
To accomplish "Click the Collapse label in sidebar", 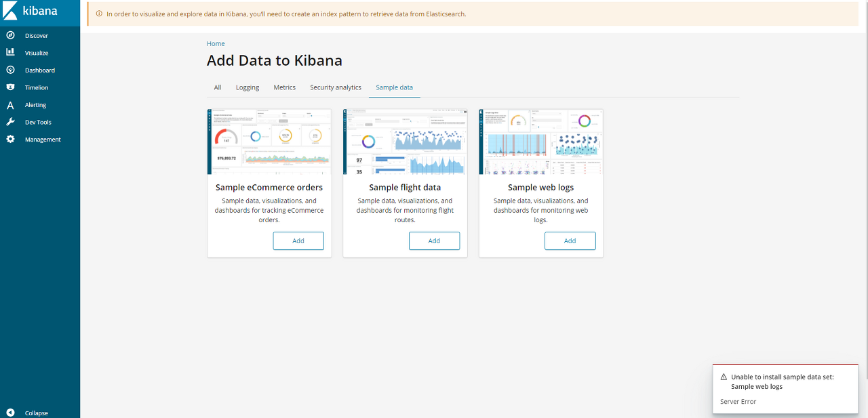I will coord(37,413).
